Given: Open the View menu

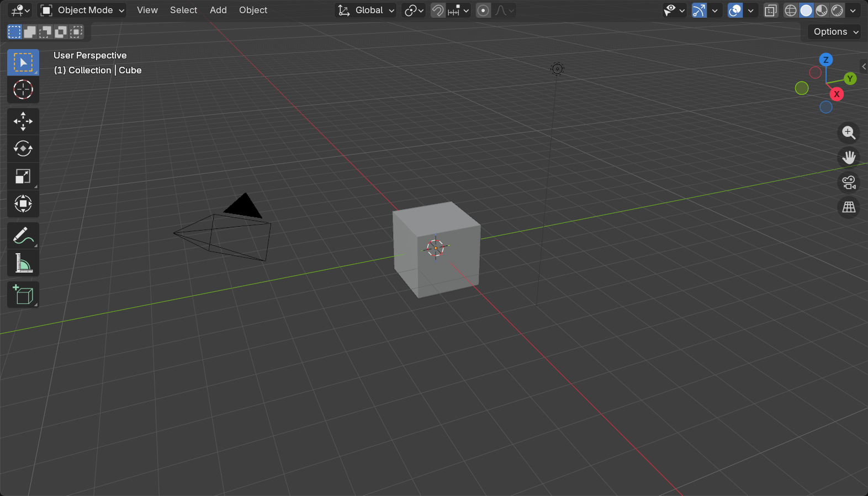Looking at the screenshot, I should (x=147, y=10).
